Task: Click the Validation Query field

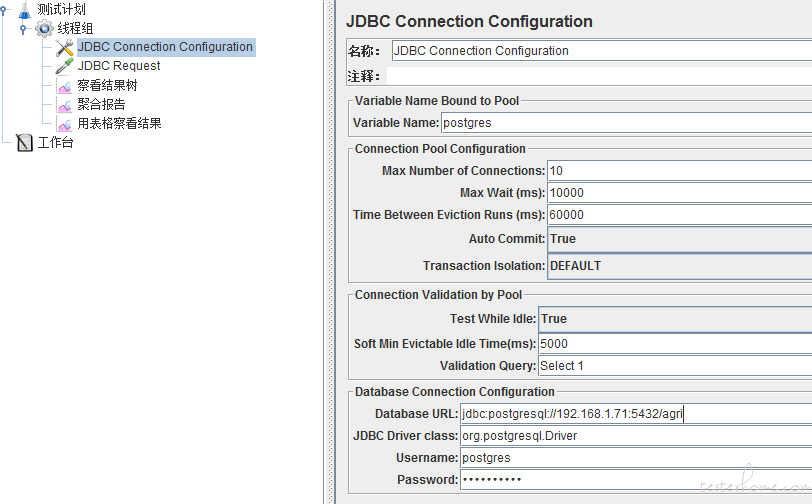Action: pyautogui.click(x=675, y=366)
